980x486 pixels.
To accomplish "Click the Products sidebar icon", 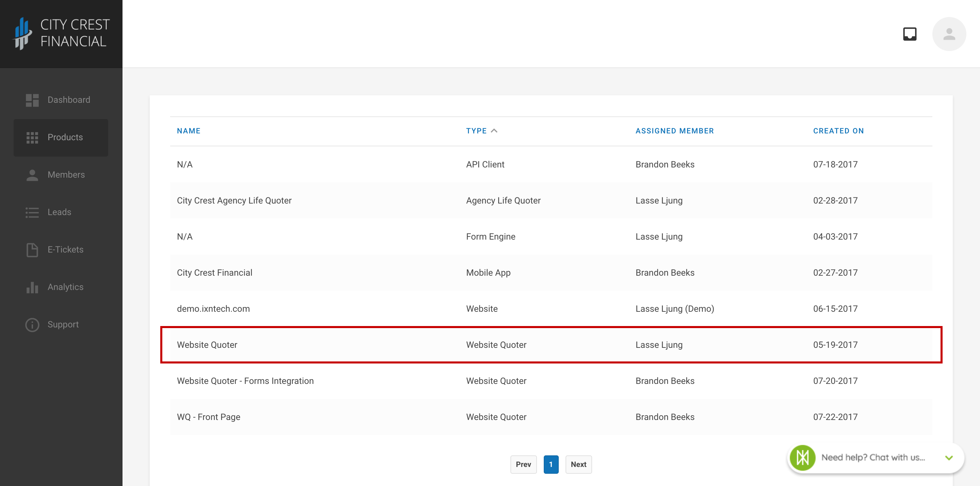I will coord(32,137).
